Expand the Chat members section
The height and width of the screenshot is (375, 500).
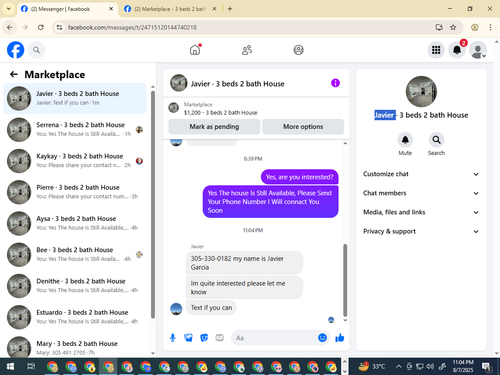tap(421, 193)
